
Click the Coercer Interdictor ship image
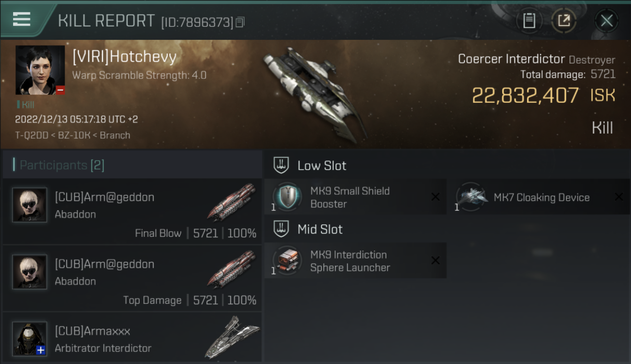315,95
